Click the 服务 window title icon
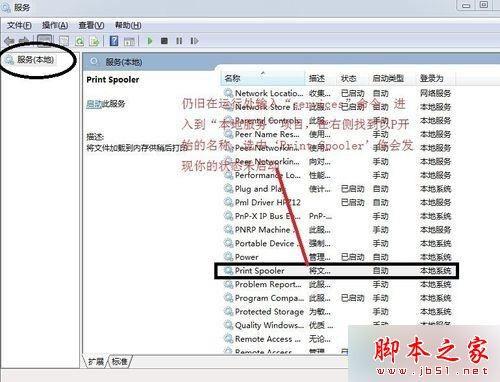 click(6, 7)
